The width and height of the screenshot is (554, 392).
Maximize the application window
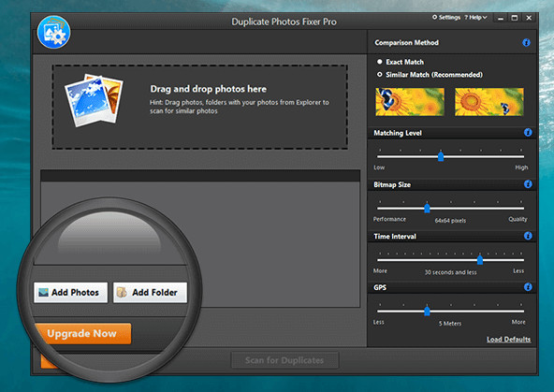point(515,18)
